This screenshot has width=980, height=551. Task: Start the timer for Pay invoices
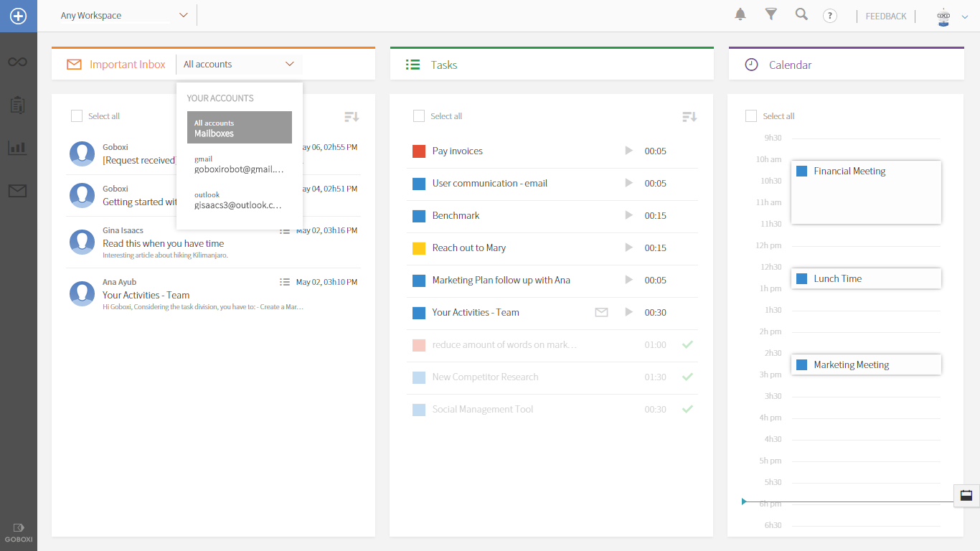coord(629,151)
